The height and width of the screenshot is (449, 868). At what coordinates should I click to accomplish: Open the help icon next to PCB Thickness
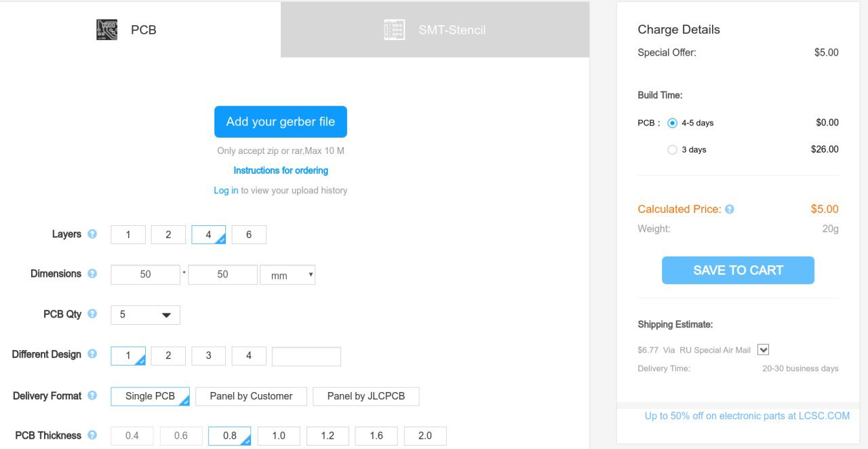coord(92,435)
